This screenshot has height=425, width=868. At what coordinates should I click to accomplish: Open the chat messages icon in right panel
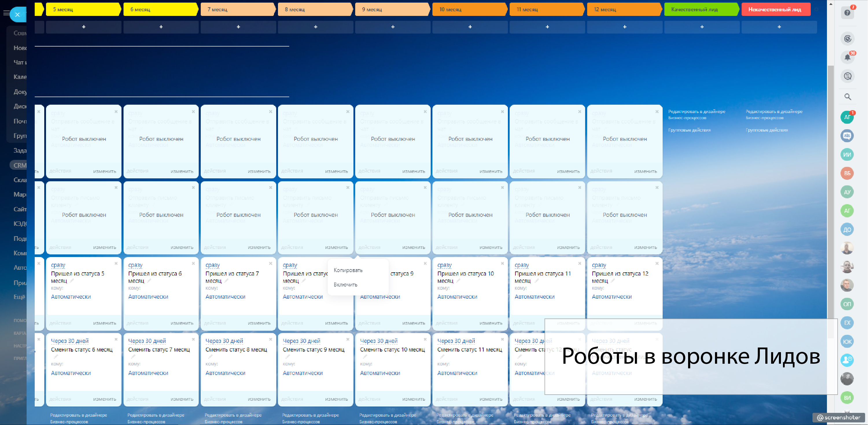click(x=848, y=76)
